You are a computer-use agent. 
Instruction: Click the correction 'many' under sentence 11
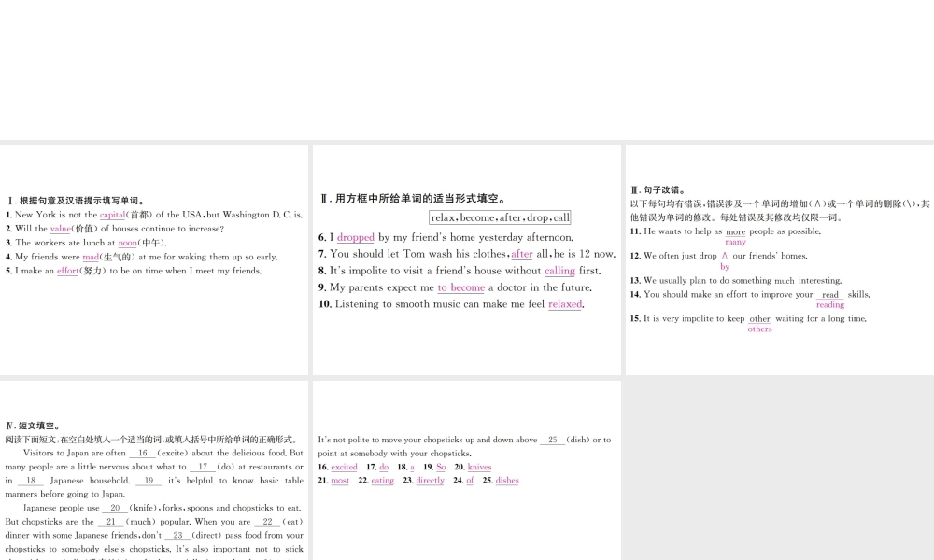tap(736, 243)
